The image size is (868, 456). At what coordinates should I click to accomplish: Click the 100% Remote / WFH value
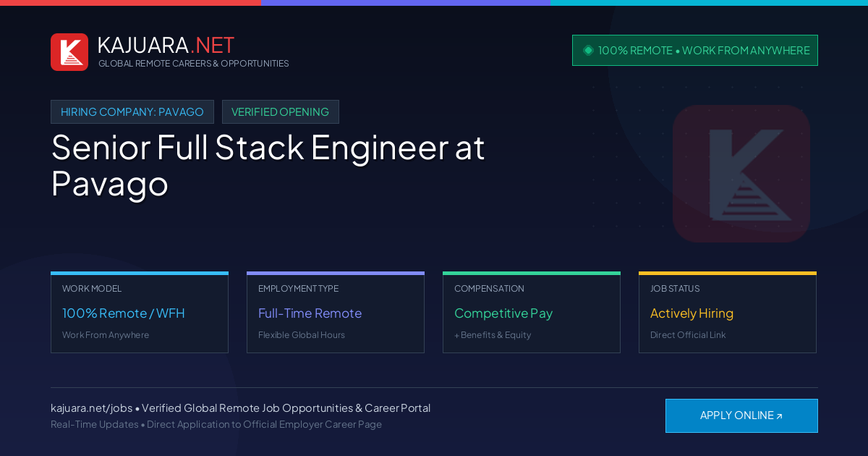124,313
